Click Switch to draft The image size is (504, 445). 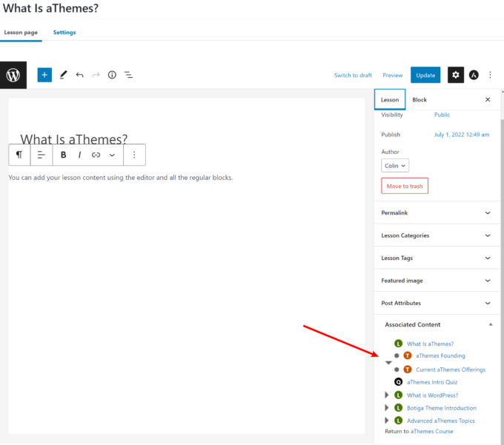coord(353,75)
